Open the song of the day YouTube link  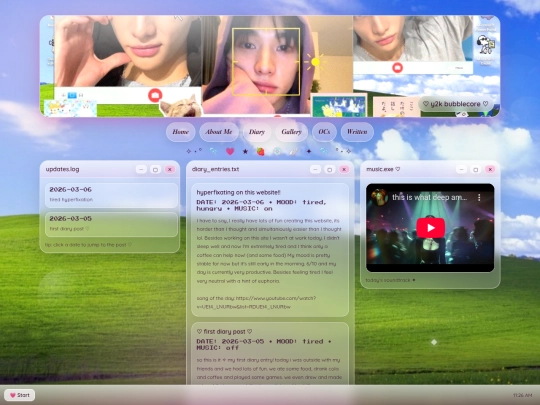[256, 302]
